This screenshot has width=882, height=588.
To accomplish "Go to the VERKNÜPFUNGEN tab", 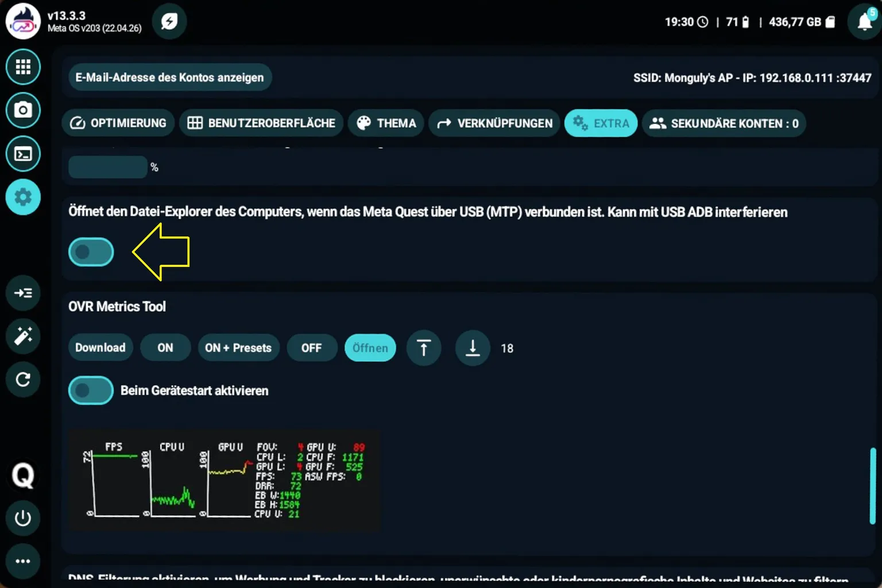I will (x=494, y=123).
